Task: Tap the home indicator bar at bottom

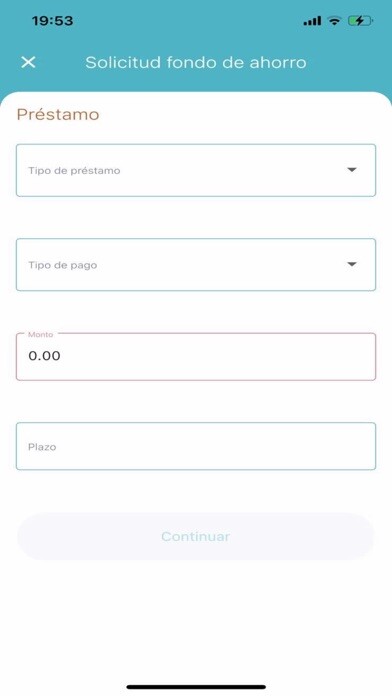Action: coord(196,687)
